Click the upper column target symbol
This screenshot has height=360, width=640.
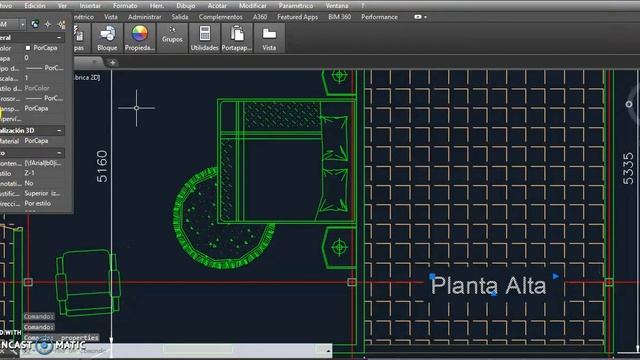tap(339, 76)
